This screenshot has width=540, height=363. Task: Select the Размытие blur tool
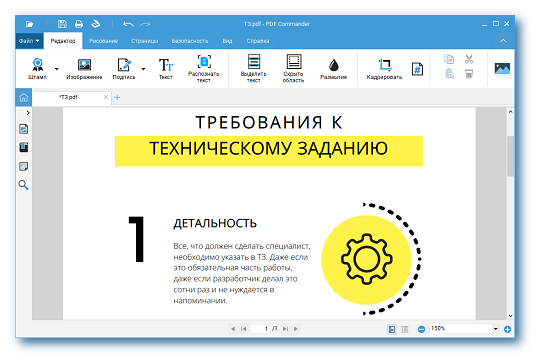333,69
